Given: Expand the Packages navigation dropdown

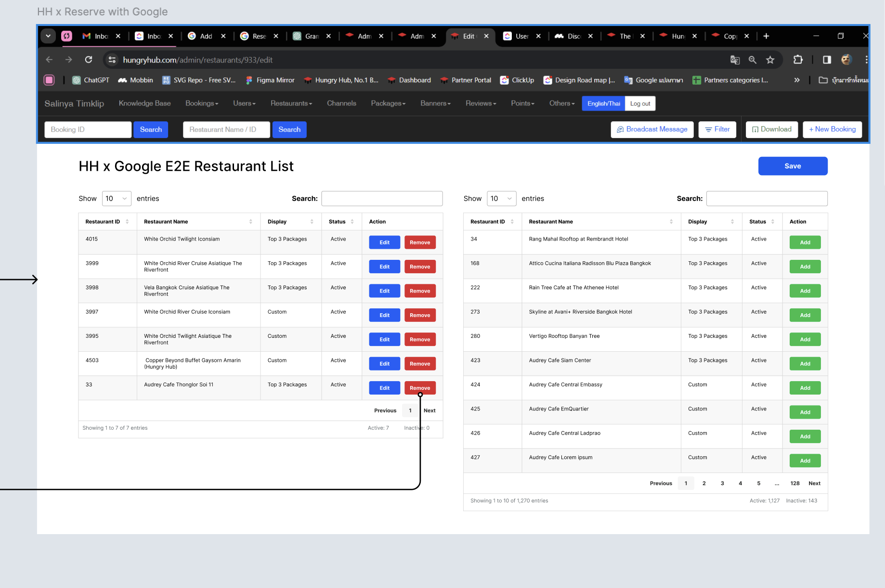Looking at the screenshot, I should click(388, 103).
